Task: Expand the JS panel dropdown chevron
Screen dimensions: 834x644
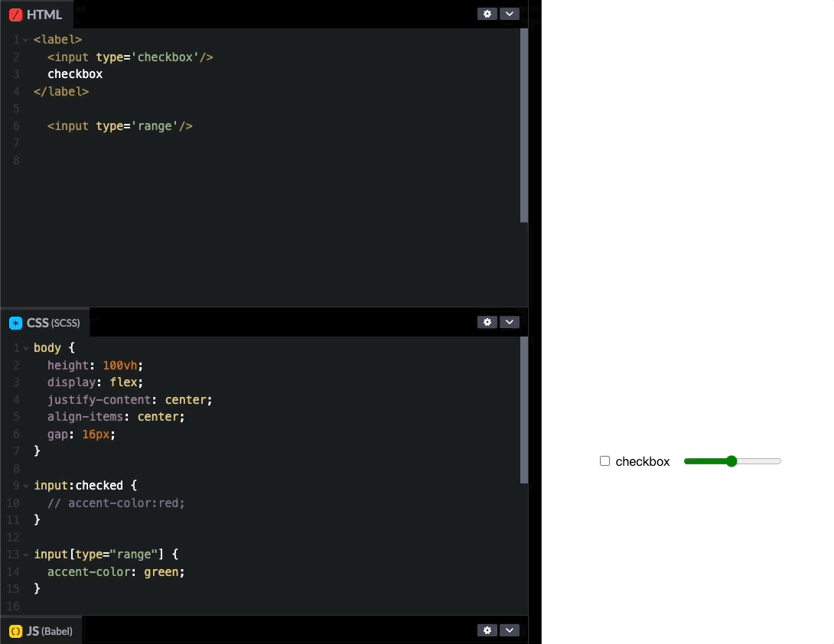Action: click(510, 629)
